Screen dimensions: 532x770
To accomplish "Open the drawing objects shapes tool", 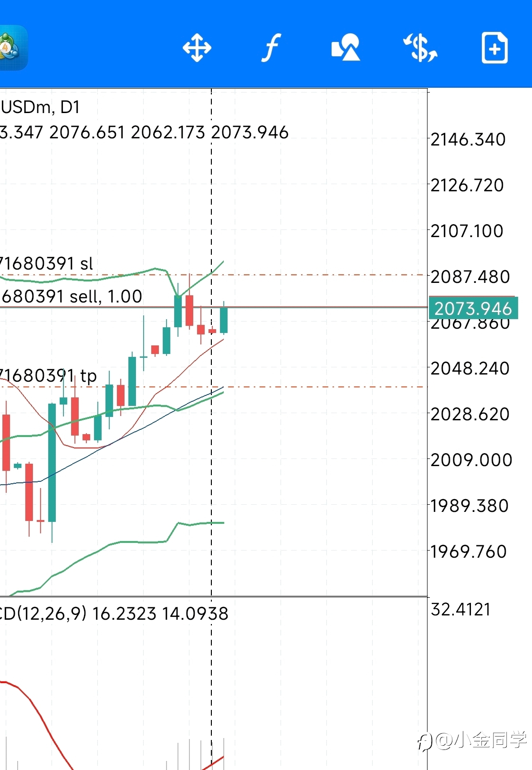I will 345,47.
